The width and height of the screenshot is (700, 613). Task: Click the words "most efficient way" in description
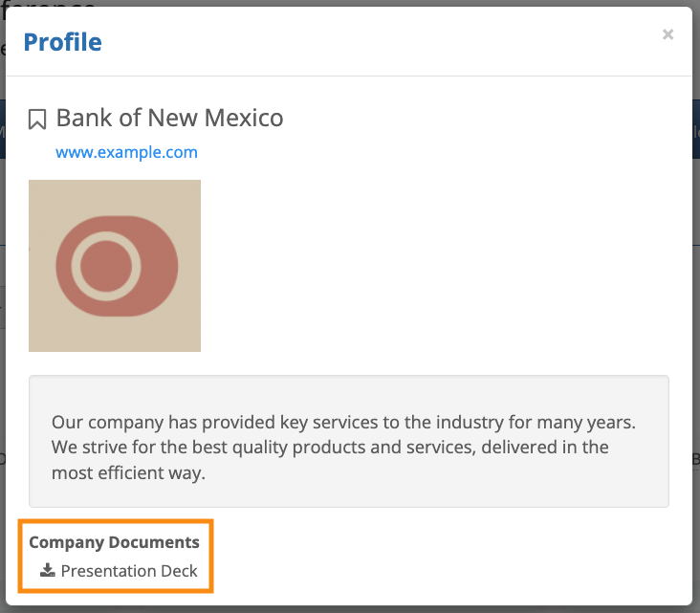[128, 473]
